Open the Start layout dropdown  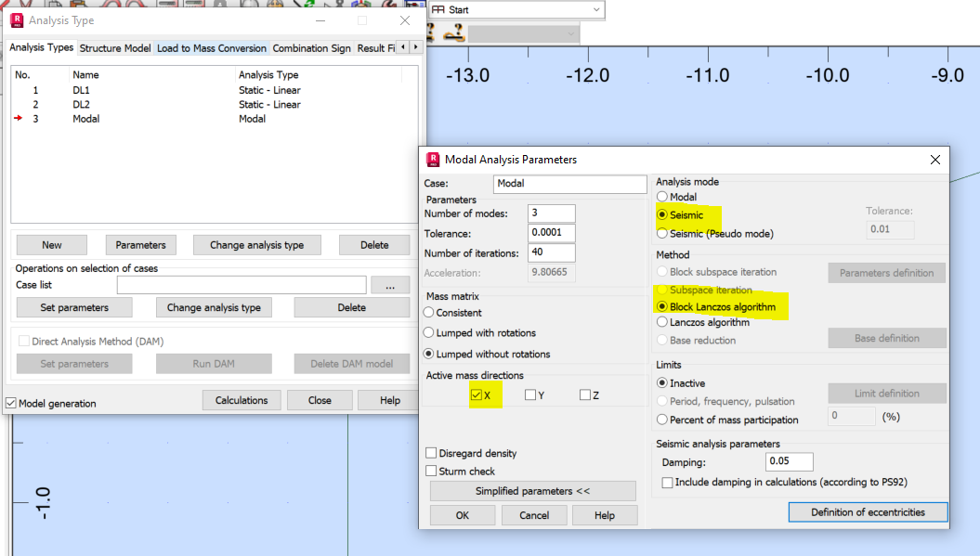pos(595,9)
